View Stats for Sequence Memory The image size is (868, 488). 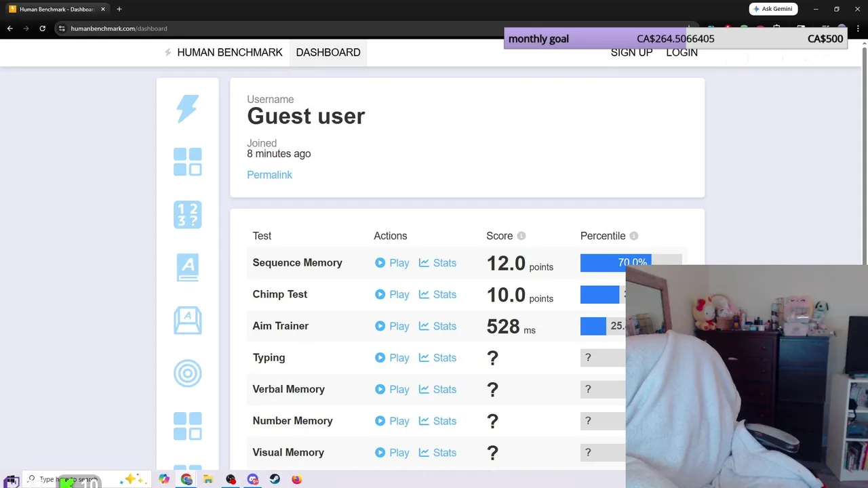[x=437, y=263]
